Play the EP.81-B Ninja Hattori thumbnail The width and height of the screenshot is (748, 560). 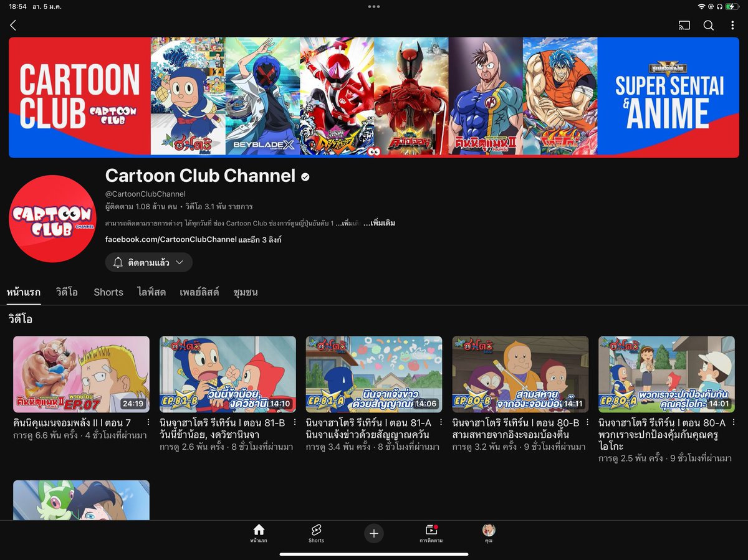(x=228, y=374)
